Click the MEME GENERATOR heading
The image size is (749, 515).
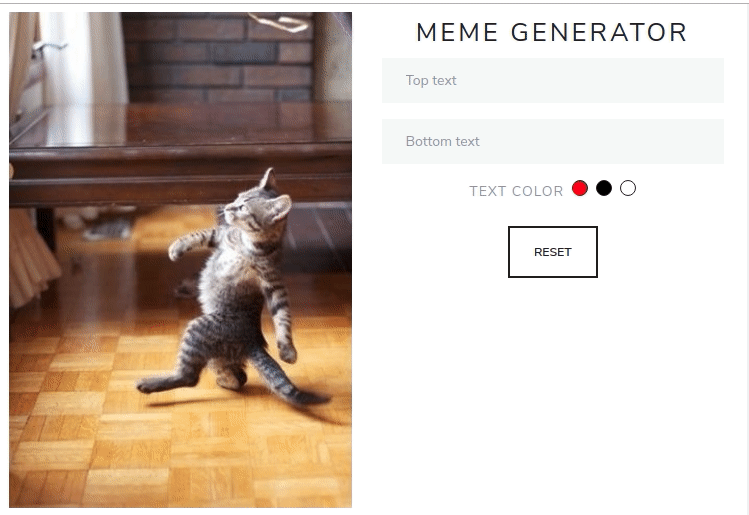[552, 32]
